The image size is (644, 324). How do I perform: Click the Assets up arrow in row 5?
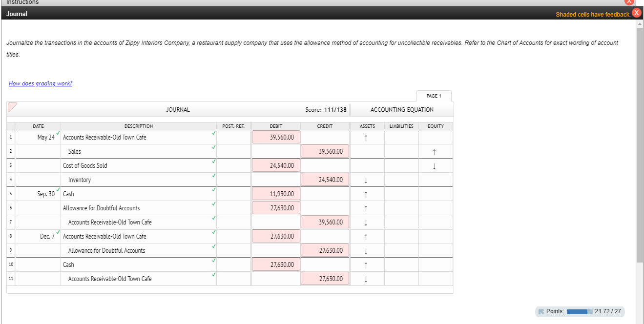coord(366,194)
